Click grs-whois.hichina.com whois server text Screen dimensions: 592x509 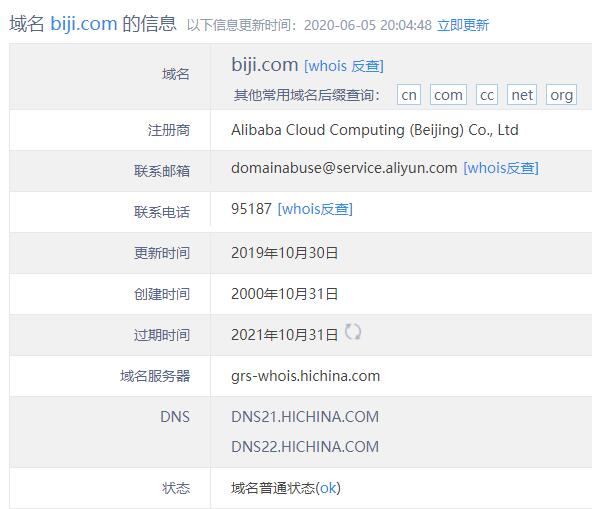[x=305, y=376]
